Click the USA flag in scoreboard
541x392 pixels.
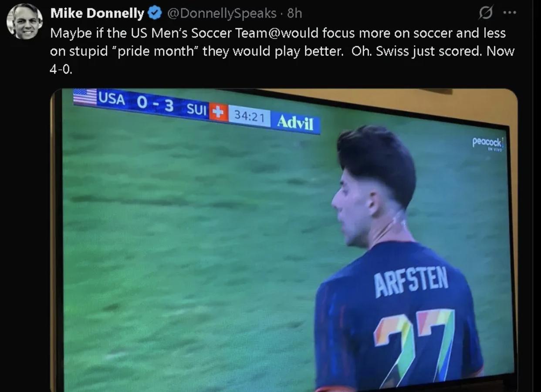pyautogui.click(x=85, y=97)
